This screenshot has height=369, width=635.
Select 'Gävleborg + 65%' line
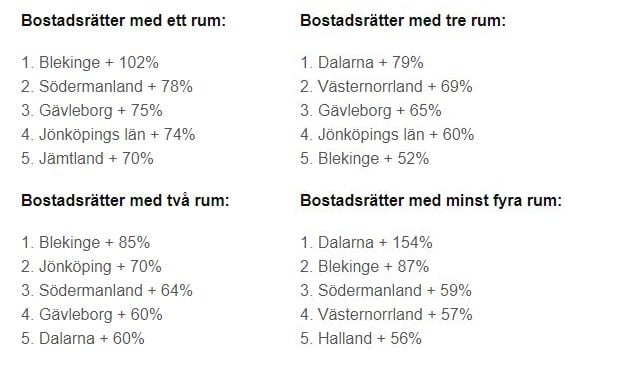tap(371, 111)
